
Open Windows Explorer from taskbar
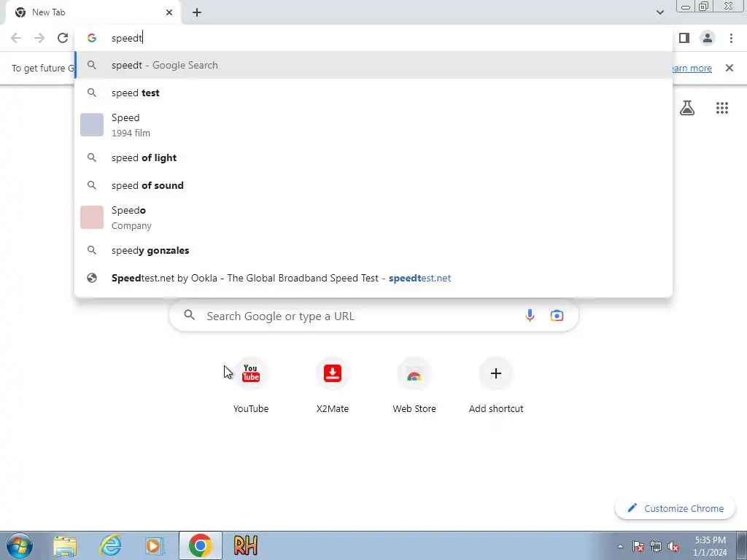(65, 545)
